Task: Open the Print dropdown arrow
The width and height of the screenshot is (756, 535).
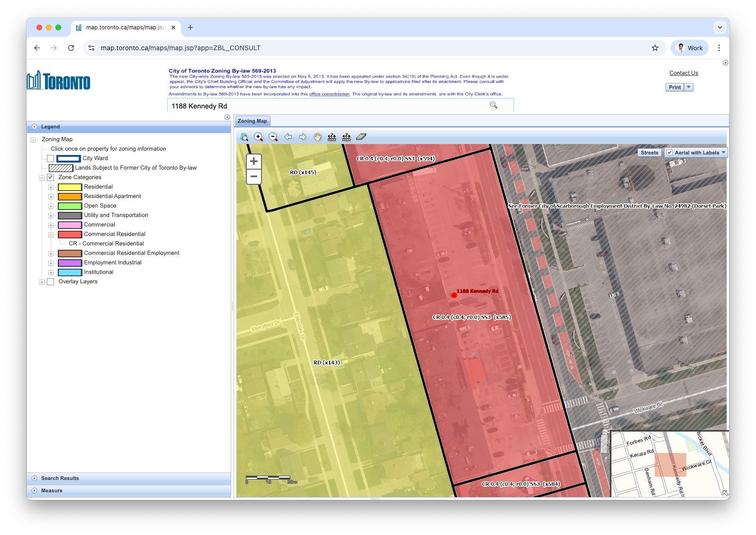Action: tap(689, 87)
